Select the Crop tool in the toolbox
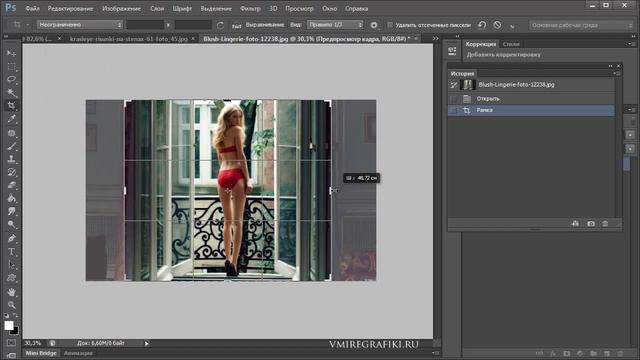 coord(11,105)
